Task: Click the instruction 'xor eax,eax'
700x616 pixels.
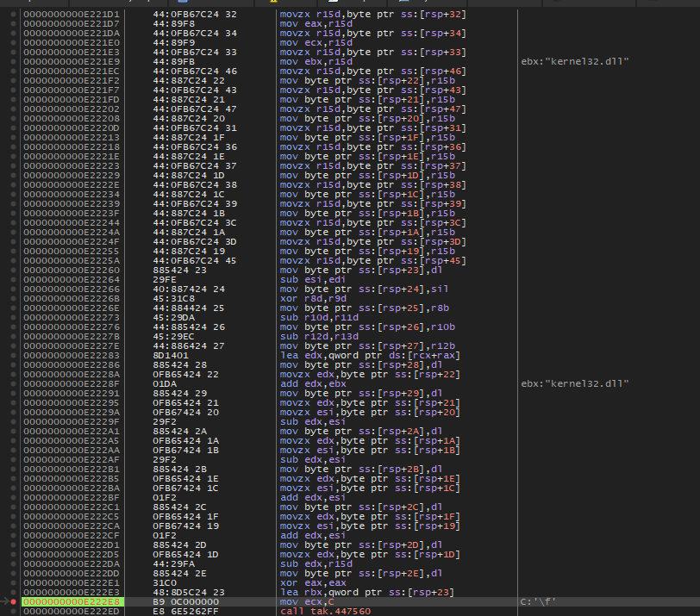Action: pos(313,583)
